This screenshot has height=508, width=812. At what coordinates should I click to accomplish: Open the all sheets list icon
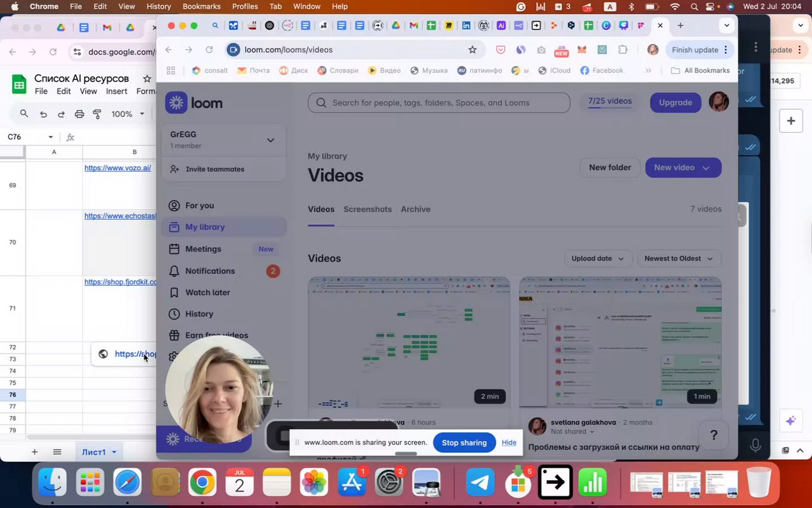[57, 451]
